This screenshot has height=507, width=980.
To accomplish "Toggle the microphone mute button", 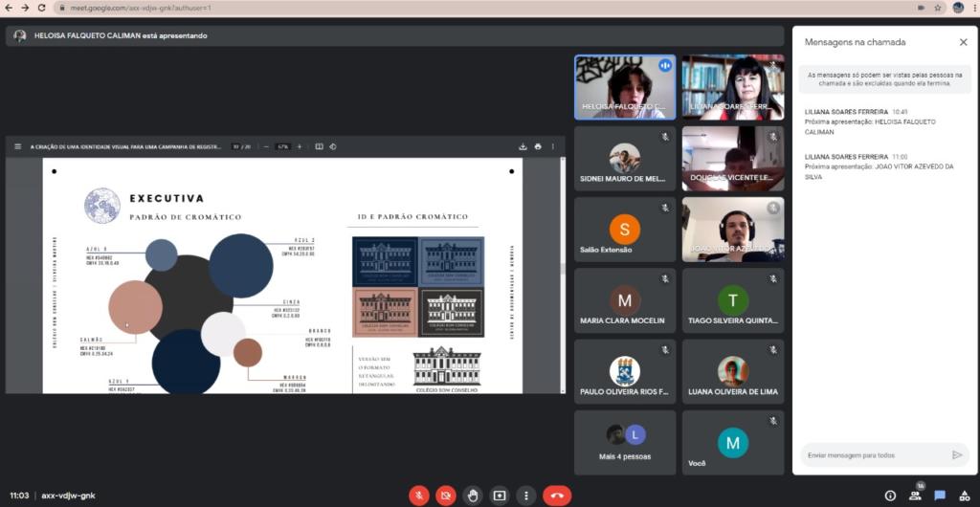I will click(418, 496).
